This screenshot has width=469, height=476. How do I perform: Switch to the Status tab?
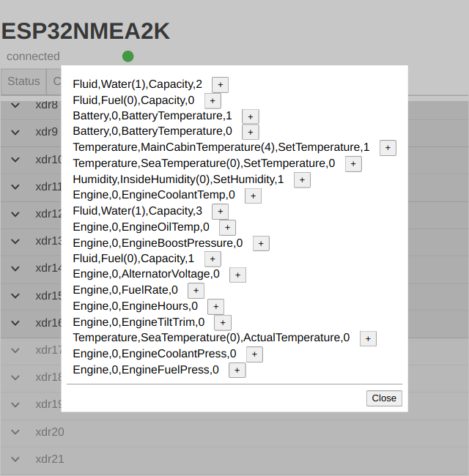tap(23, 81)
